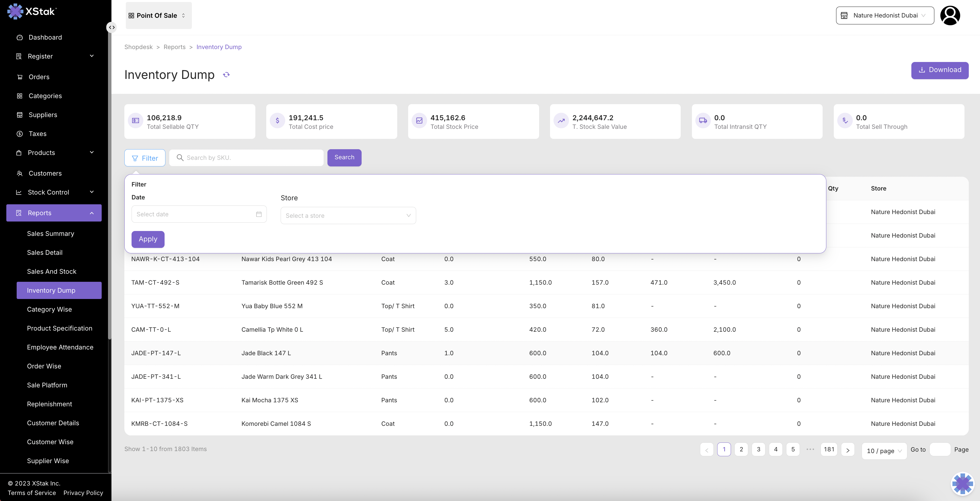This screenshot has height=501, width=980.
Task: Toggle the Filter panel button
Action: click(145, 158)
